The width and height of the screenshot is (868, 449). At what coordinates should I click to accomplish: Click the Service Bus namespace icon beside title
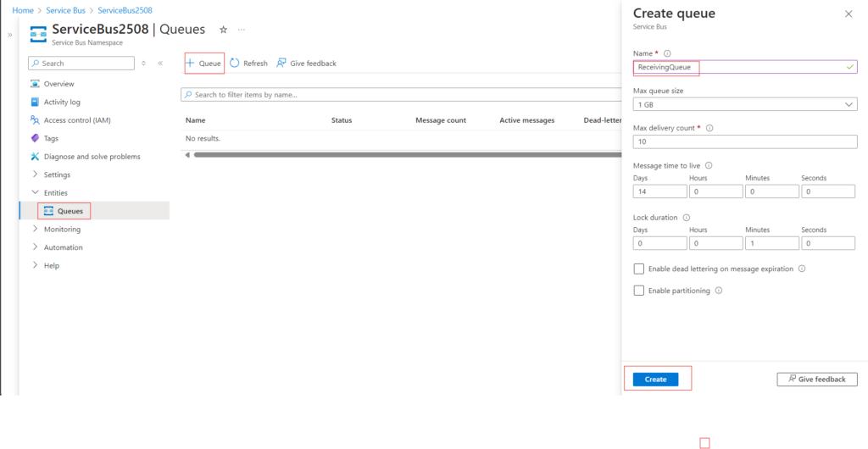[38, 33]
